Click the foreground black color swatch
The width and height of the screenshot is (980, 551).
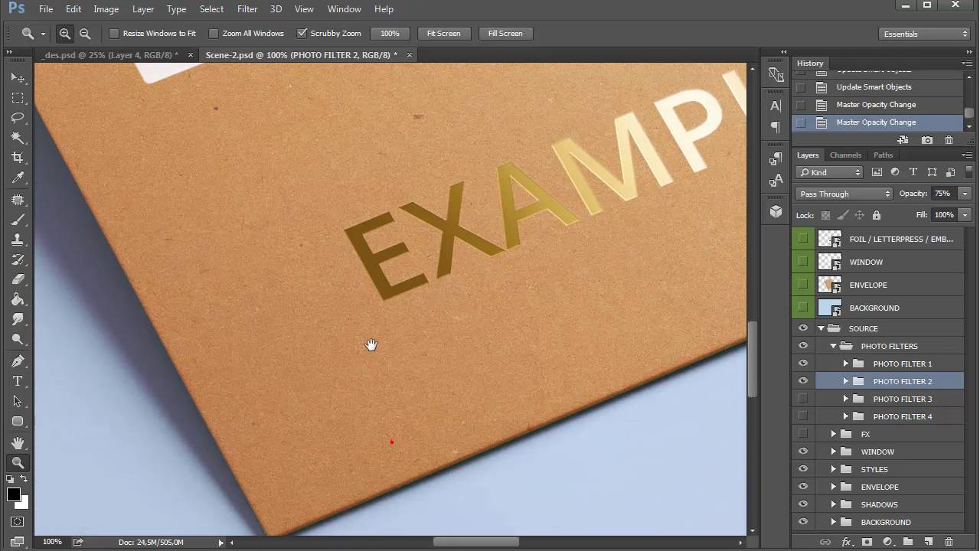pyautogui.click(x=13, y=494)
